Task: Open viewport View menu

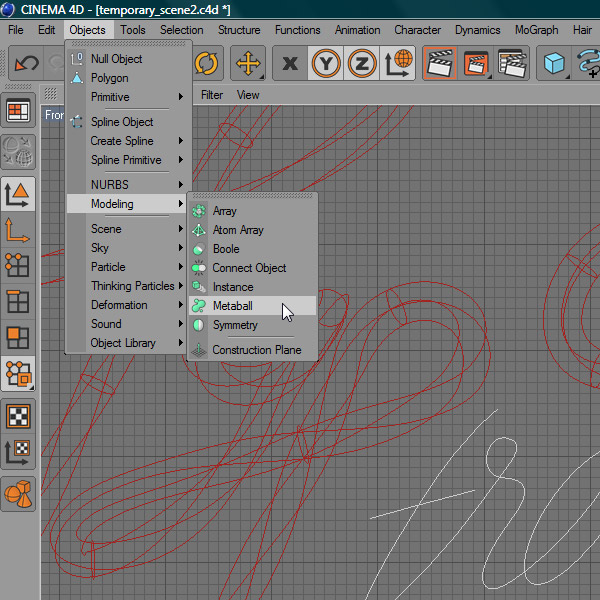Action: [248, 95]
